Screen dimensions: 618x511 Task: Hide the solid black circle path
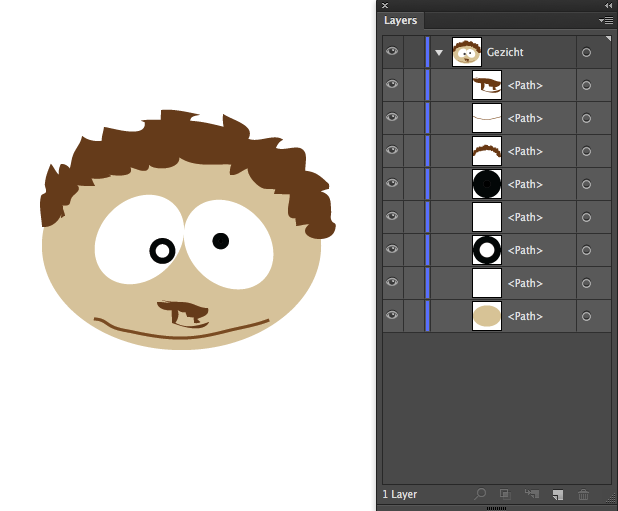tap(392, 184)
